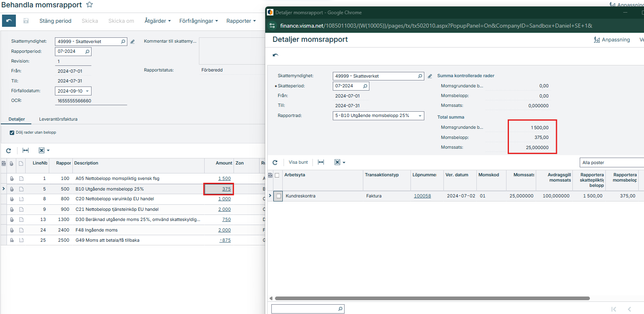Uncheck Dölj rader utan belopp
Image resolution: width=644 pixels, height=314 pixels.
coord(12,132)
